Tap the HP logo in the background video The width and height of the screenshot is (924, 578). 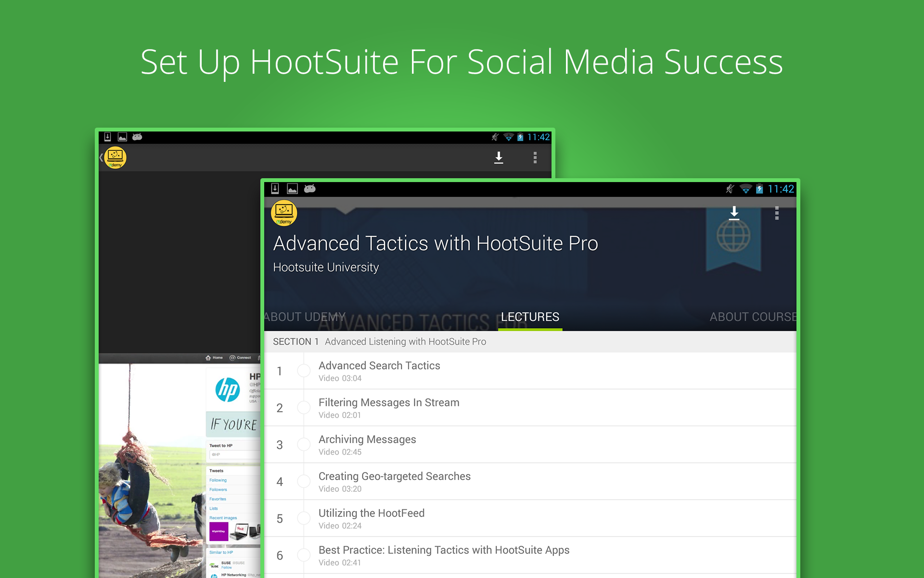click(228, 390)
